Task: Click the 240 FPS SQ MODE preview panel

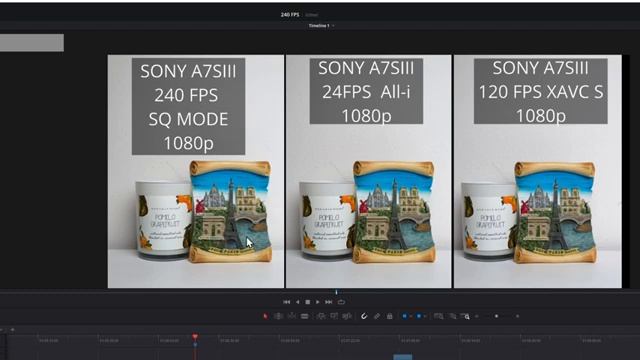Action: [196, 171]
